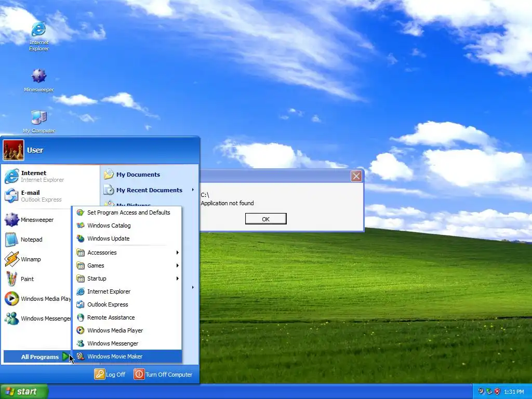The width and height of the screenshot is (532, 399).
Task: Open E-mail Outlook Express pinned entry
Action: tap(51, 196)
